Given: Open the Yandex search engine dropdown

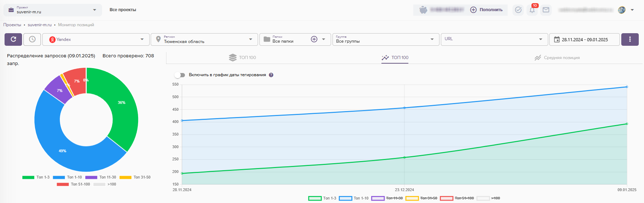Looking at the screenshot, I should click(96, 39).
